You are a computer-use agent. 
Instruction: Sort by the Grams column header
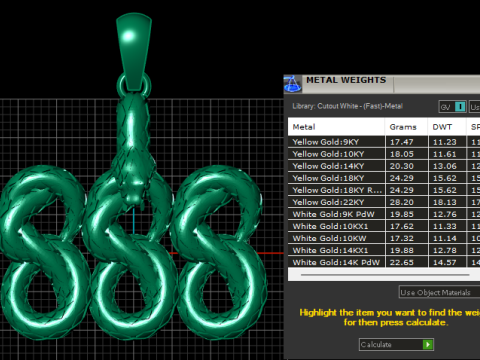406,127
